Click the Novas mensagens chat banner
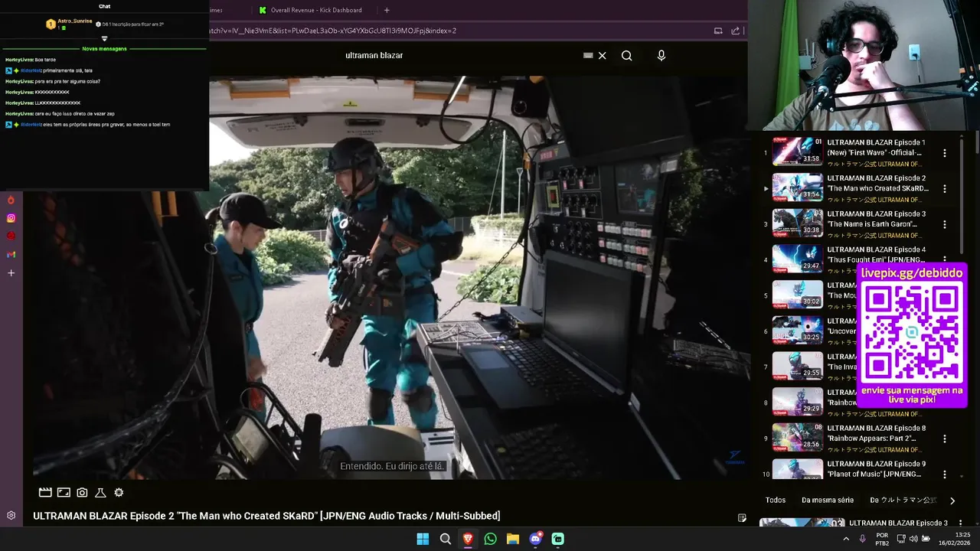This screenshot has height=551, width=980. [x=104, y=48]
